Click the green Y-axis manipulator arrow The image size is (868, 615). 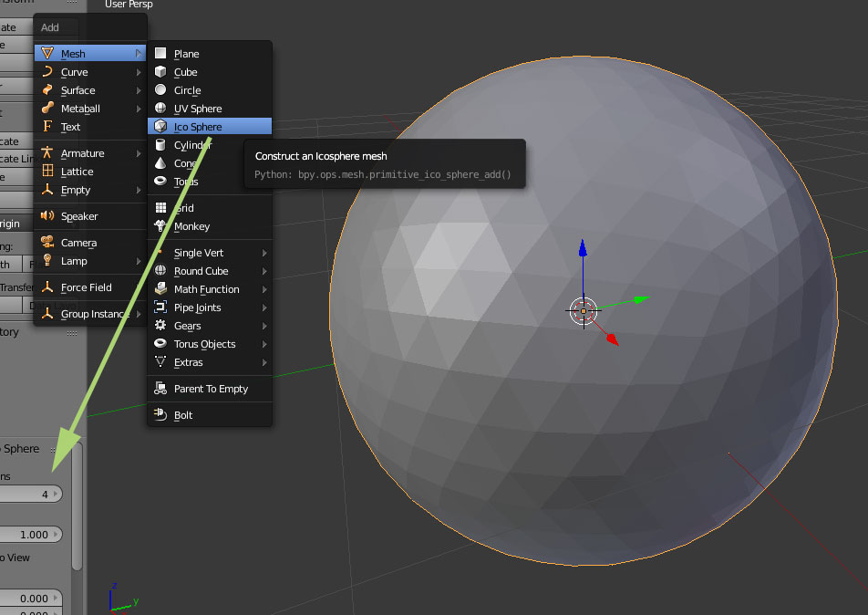point(640,299)
